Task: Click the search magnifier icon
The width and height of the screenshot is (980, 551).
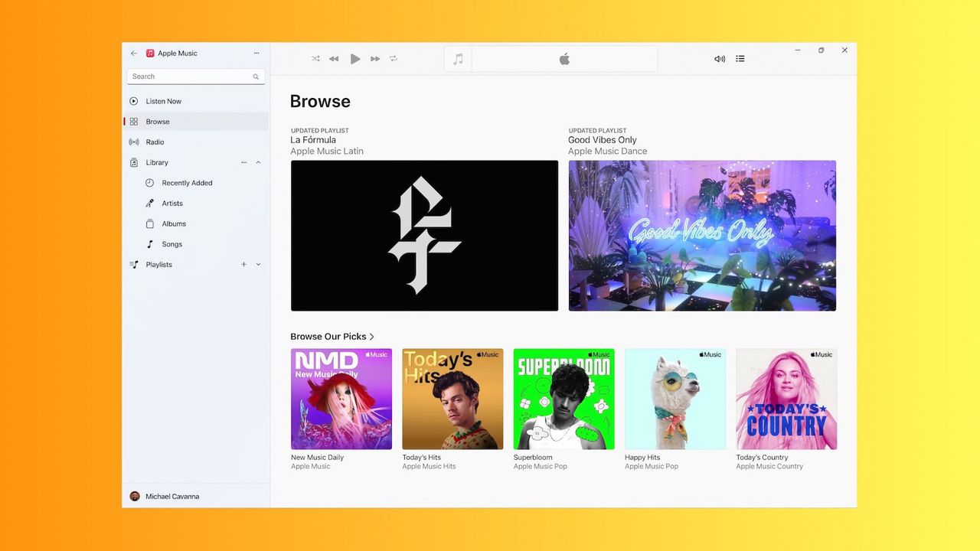Action: [255, 77]
